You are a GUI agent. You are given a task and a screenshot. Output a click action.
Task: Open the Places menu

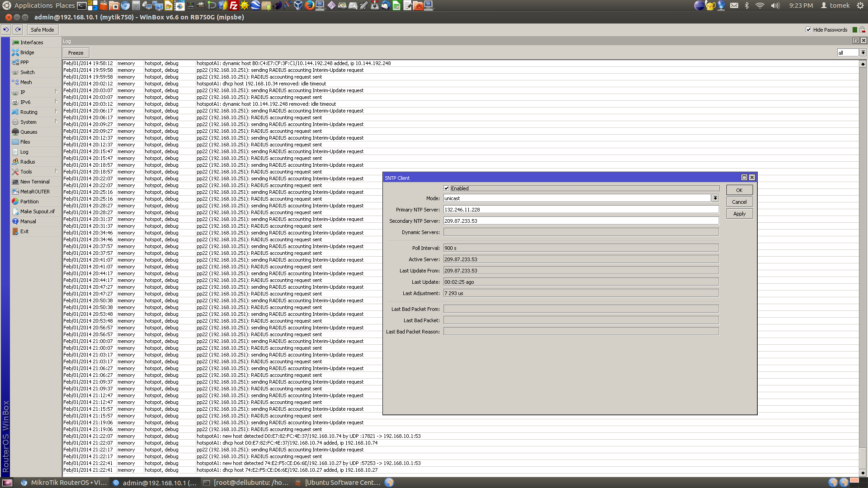[65, 5]
